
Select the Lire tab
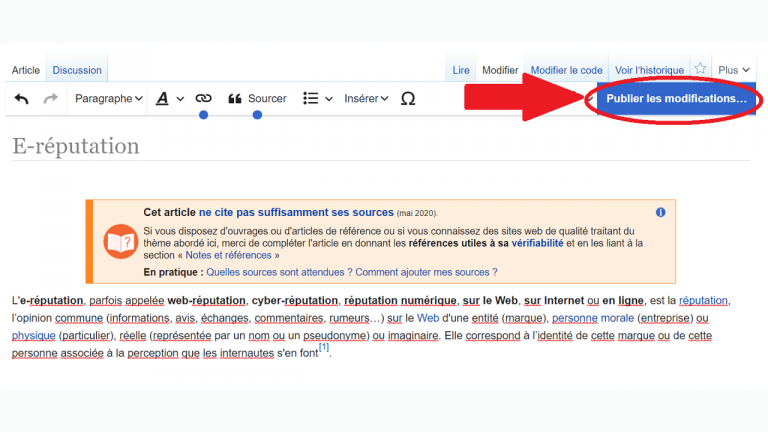click(x=461, y=70)
